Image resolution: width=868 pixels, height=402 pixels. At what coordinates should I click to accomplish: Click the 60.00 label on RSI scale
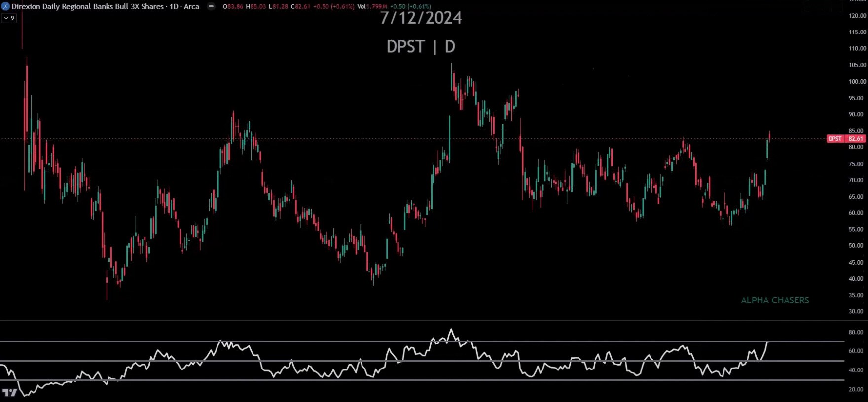856,351
